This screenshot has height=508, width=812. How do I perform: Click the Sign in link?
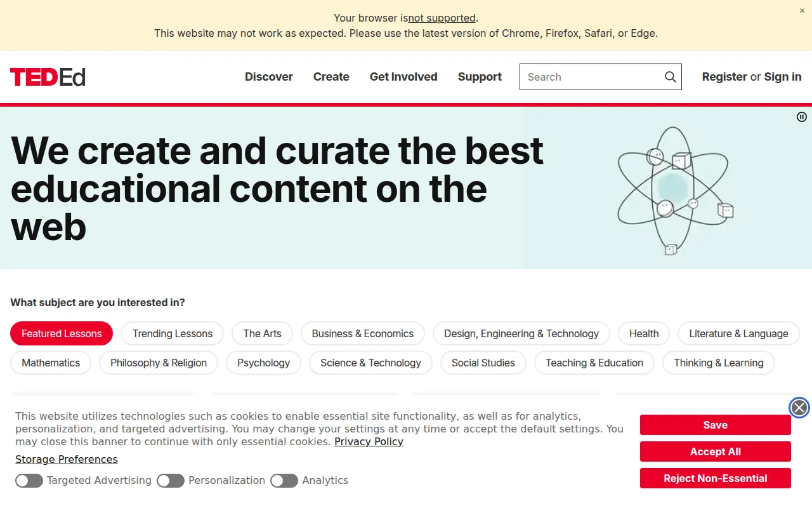pyautogui.click(x=783, y=77)
